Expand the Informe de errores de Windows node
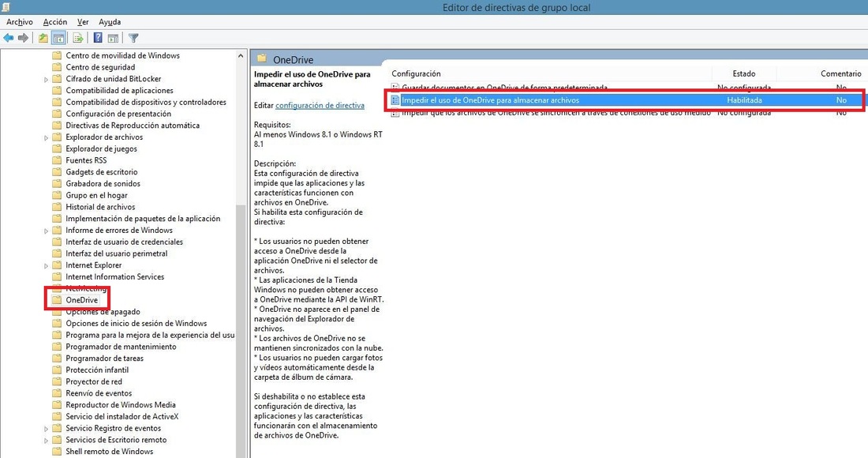 [x=46, y=231]
